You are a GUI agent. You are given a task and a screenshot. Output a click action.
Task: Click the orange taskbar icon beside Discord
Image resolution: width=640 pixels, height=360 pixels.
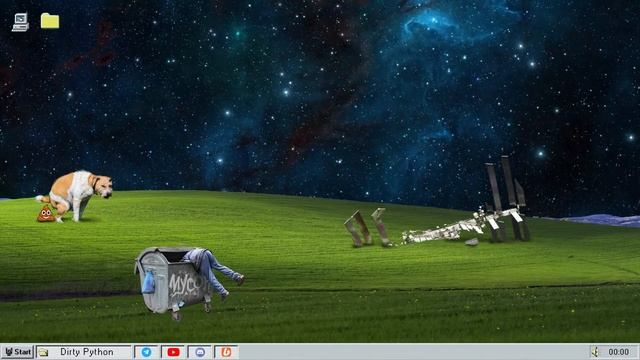[226, 352]
